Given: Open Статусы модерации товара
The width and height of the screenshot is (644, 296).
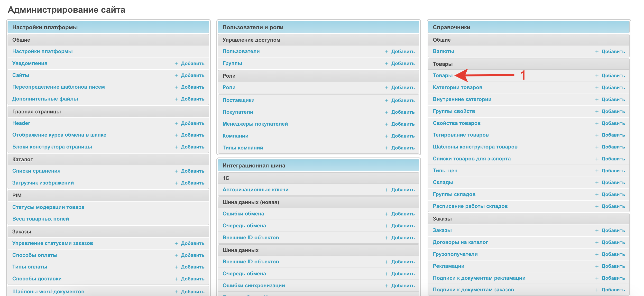Looking at the screenshot, I should (48, 207).
